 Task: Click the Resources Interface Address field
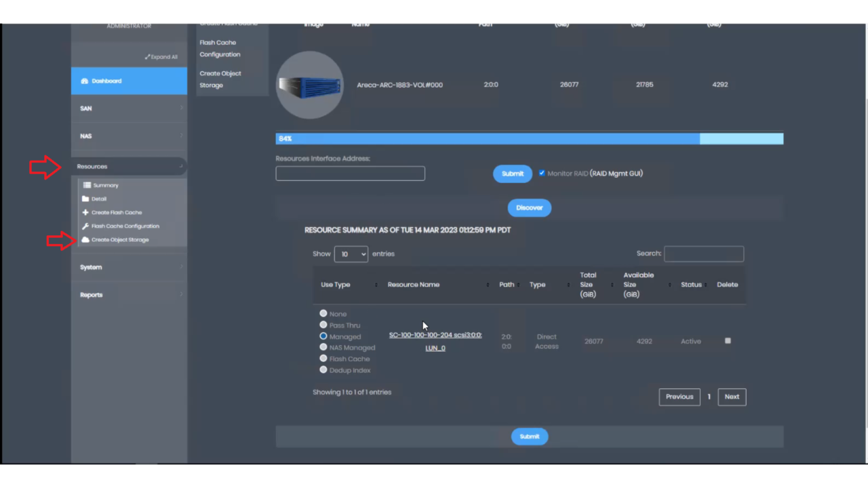pyautogui.click(x=350, y=174)
